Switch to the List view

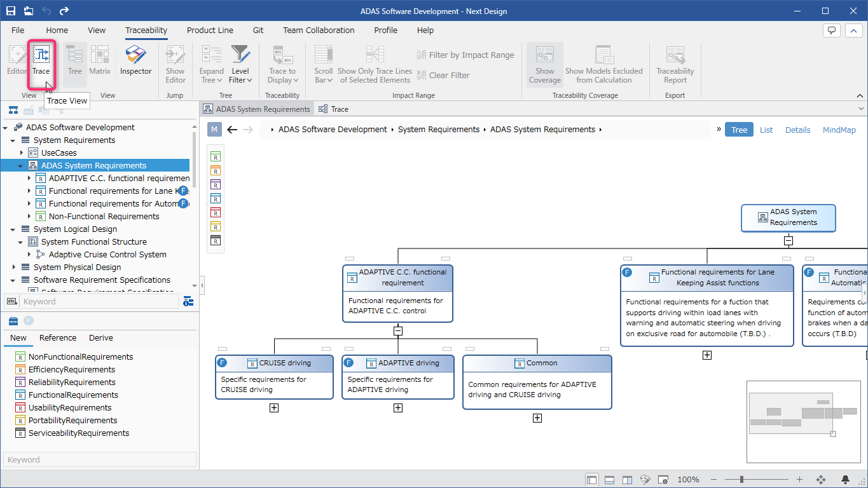[766, 130]
